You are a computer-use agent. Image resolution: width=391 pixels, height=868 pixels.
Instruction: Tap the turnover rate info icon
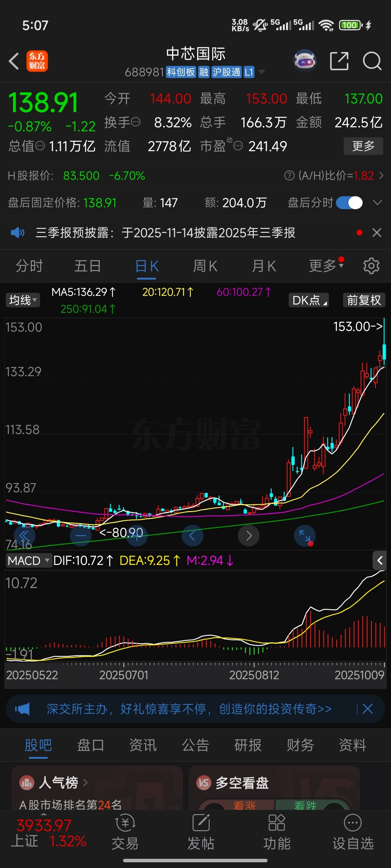pos(135,122)
